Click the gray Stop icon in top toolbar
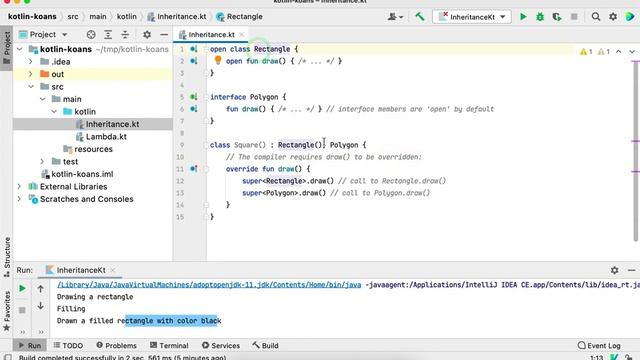The width and height of the screenshot is (640, 360). pyautogui.click(x=574, y=17)
